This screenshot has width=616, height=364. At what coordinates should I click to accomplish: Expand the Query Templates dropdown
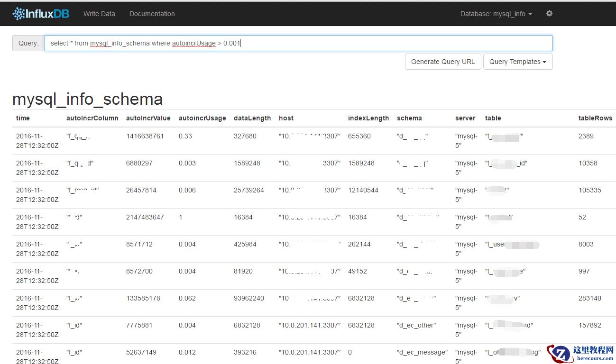point(517,62)
